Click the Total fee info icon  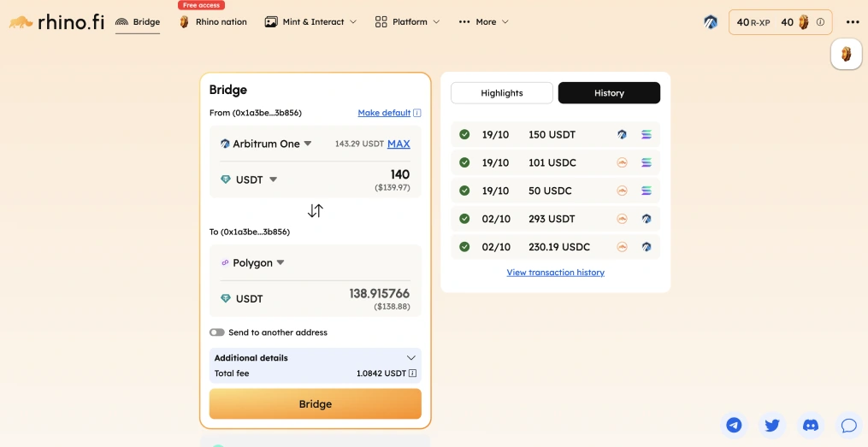(412, 373)
